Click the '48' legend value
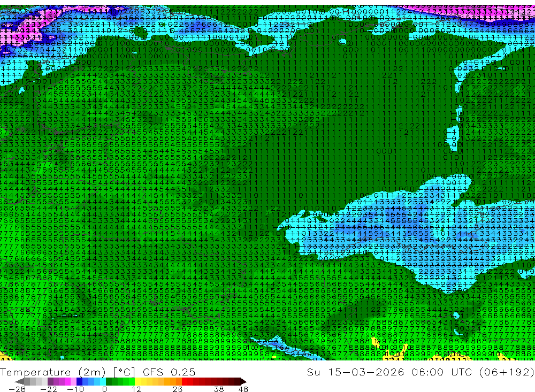The height and width of the screenshot is (392, 535). [243, 389]
